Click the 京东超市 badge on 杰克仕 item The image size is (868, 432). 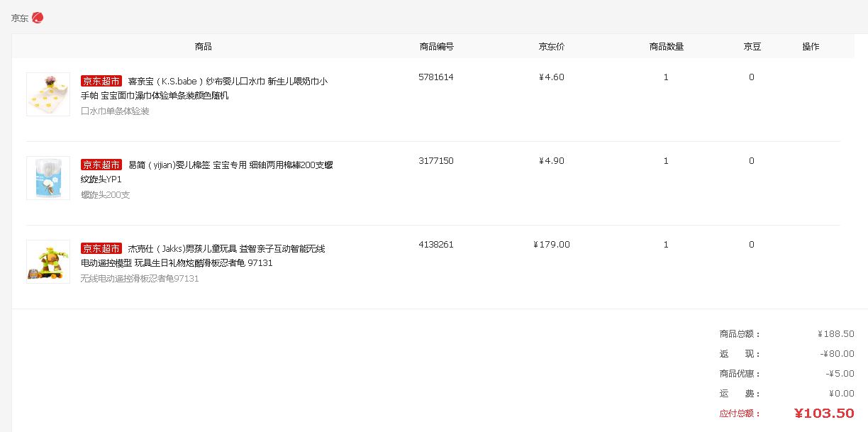pos(101,248)
